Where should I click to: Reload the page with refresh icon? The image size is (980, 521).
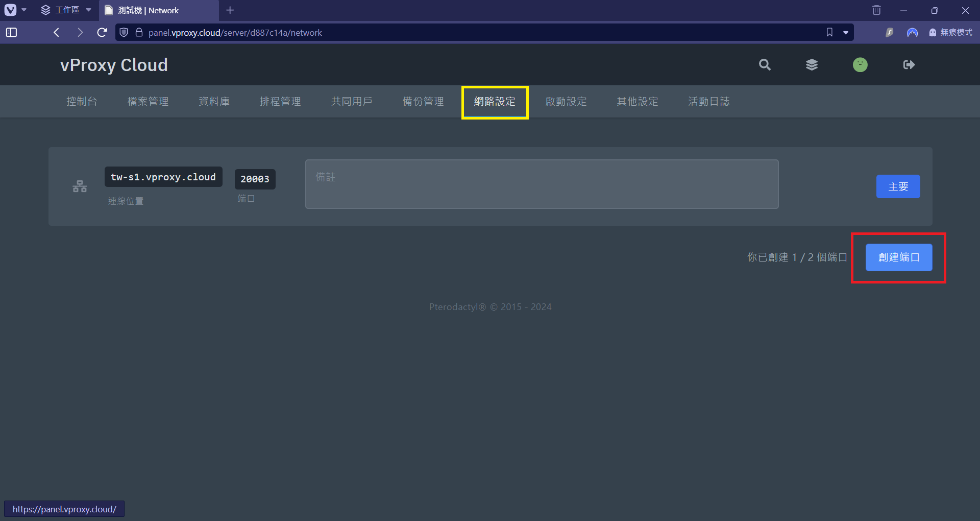point(102,33)
